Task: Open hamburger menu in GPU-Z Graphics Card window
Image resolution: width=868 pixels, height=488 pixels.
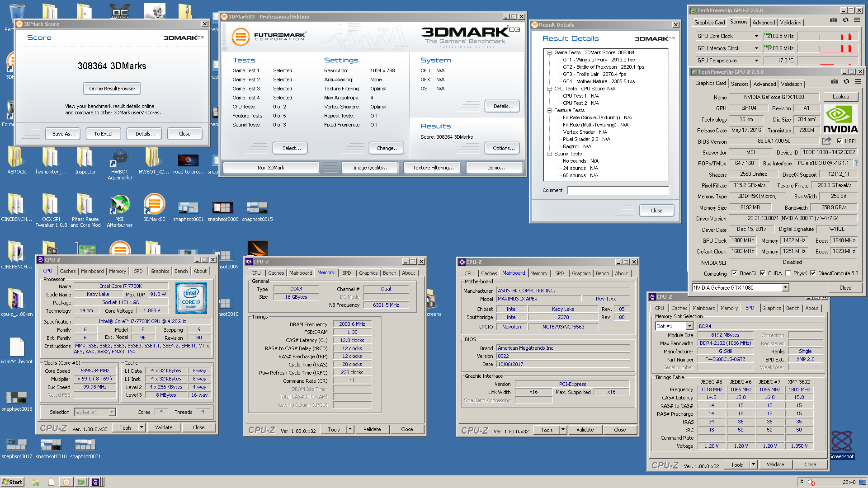Action: tap(858, 82)
